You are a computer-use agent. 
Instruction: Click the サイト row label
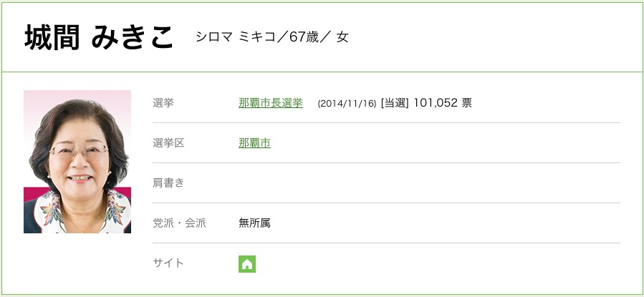pyautogui.click(x=168, y=263)
